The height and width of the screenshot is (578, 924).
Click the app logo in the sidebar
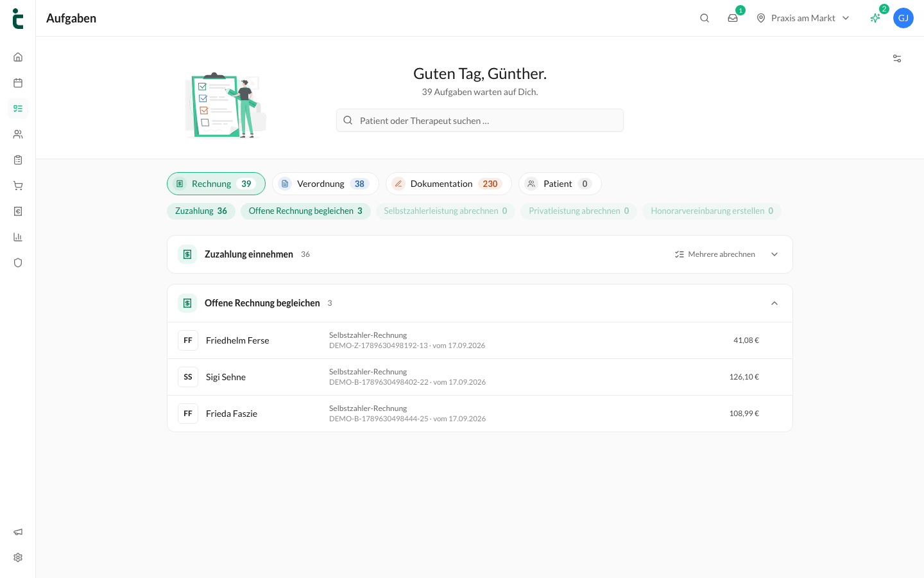tap(18, 19)
